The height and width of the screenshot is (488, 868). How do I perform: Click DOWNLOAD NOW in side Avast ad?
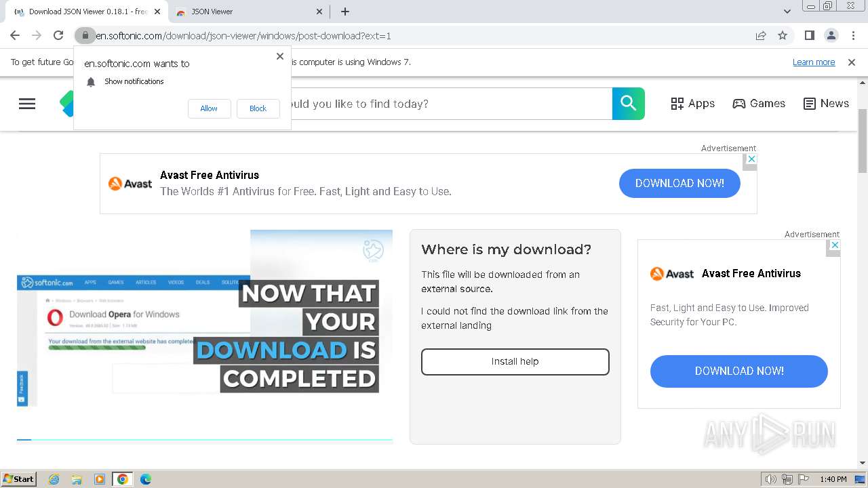[x=739, y=371]
